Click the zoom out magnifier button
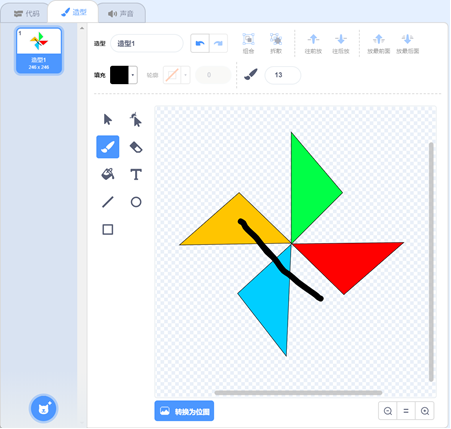Viewport: 451px width, 429px height. pos(388,411)
